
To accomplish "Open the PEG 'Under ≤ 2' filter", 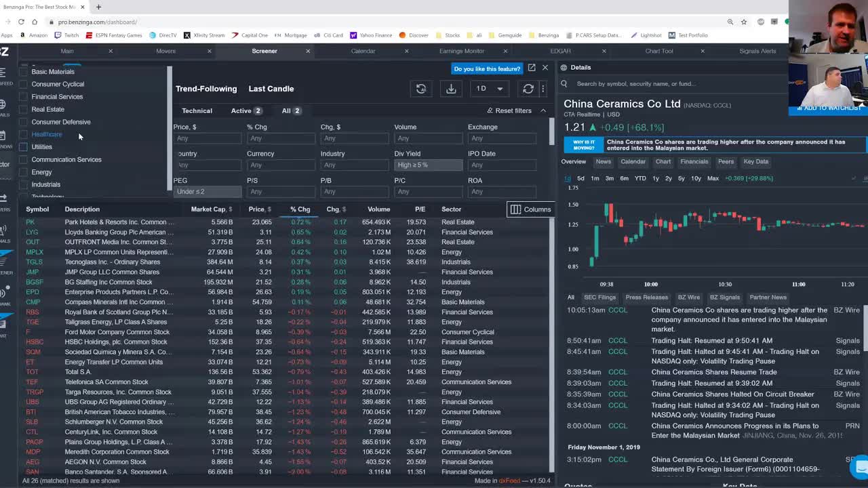I will click(208, 191).
